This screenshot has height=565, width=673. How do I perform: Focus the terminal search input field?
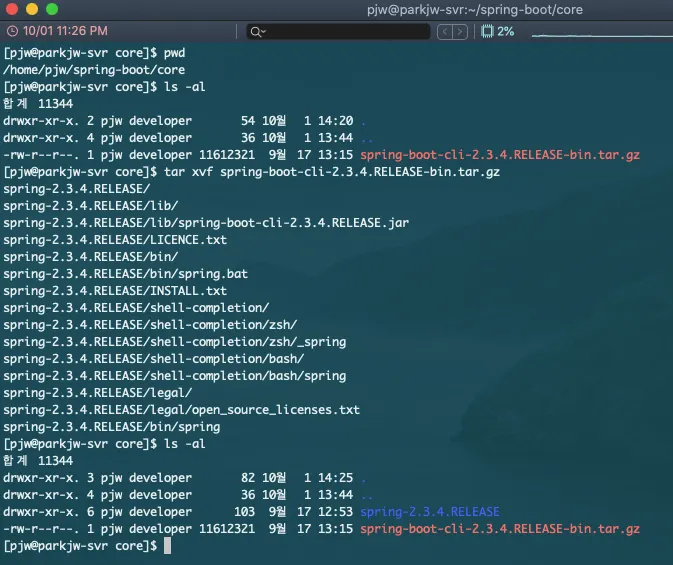tap(338, 31)
